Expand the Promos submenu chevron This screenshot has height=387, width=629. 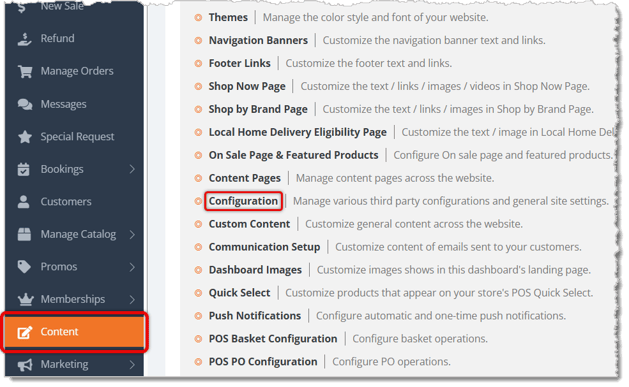[132, 267]
